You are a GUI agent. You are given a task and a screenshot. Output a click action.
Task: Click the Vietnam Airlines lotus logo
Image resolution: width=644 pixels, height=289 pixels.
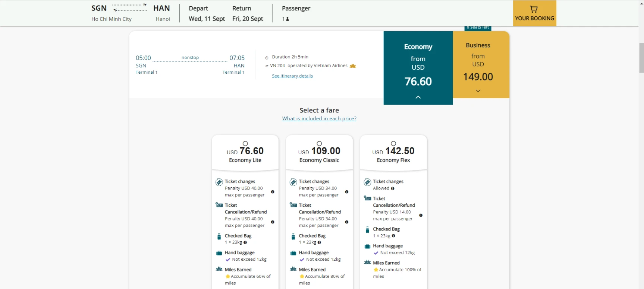(353, 66)
